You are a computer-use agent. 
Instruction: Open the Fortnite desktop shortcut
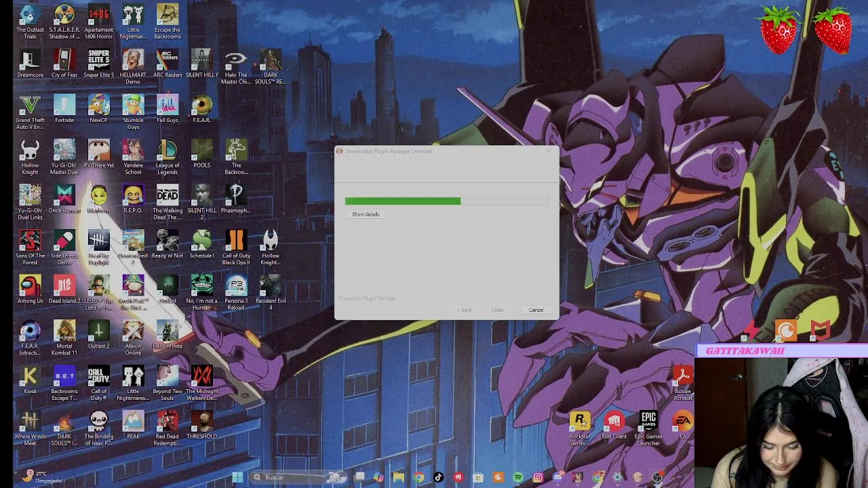[64, 110]
